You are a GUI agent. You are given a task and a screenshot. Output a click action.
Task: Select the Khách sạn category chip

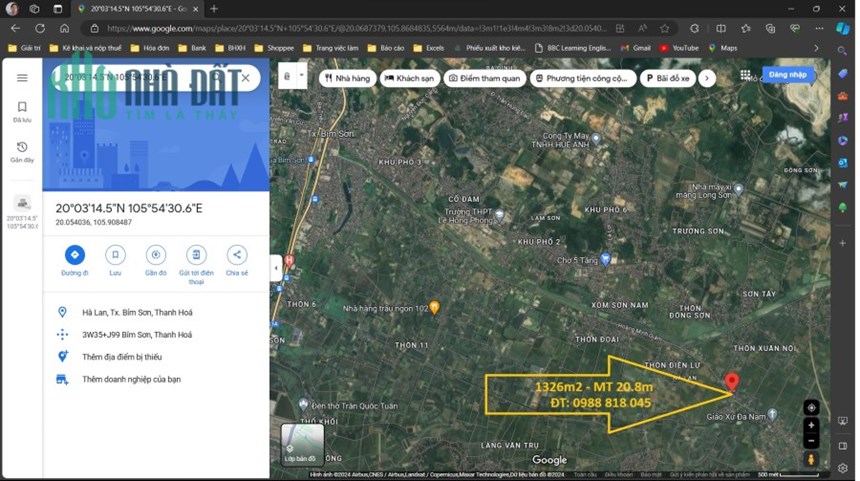pyautogui.click(x=410, y=78)
